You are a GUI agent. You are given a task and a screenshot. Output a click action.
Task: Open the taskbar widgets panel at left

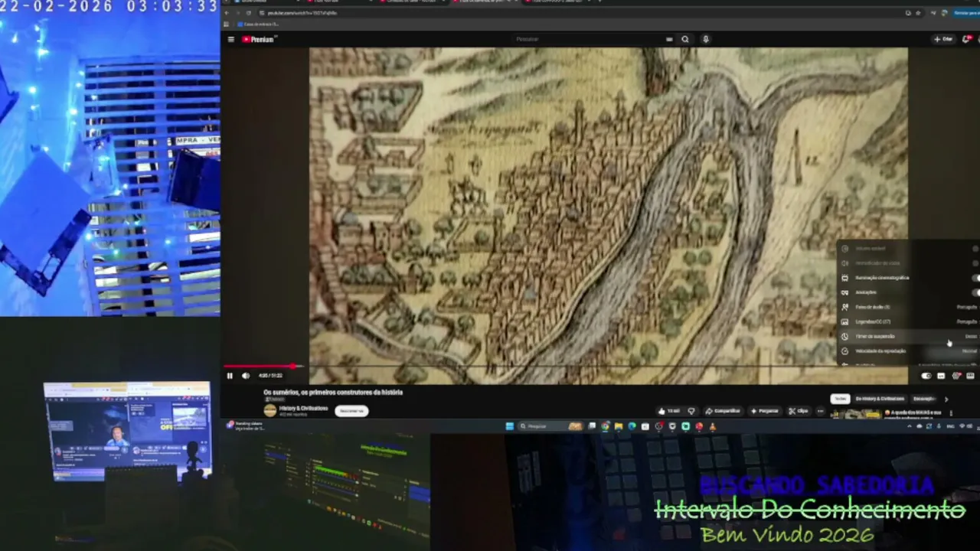point(245,425)
